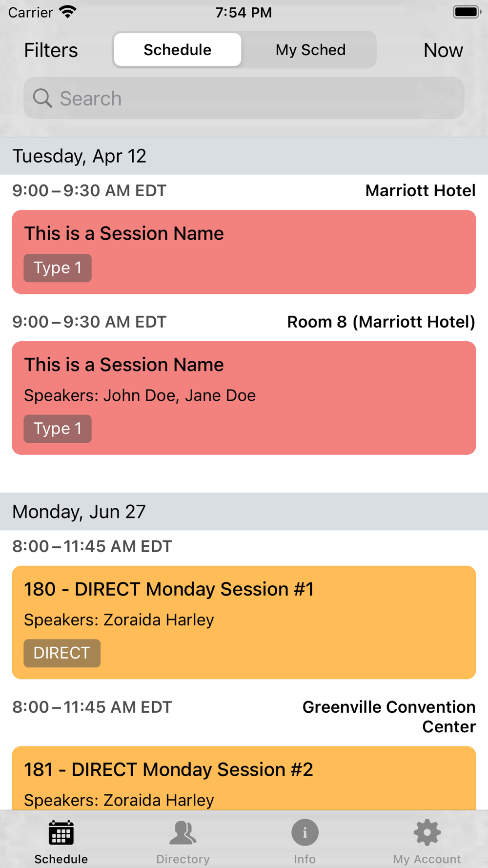The width and height of the screenshot is (488, 868).
Task: Tap Type 1 tag on Room 8 session
Action: pos(58,429)
